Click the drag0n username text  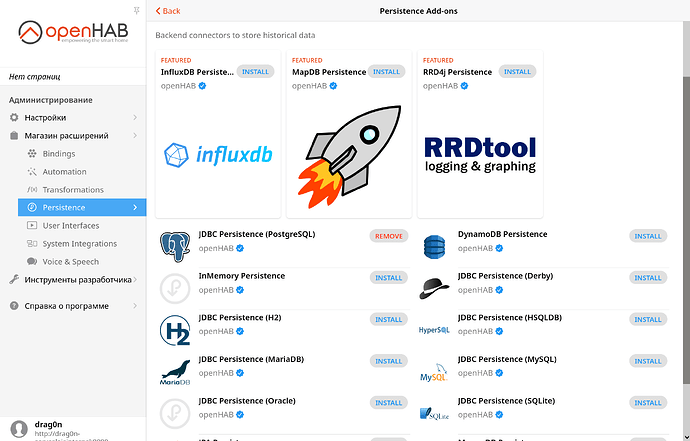[x=48, y=425]
